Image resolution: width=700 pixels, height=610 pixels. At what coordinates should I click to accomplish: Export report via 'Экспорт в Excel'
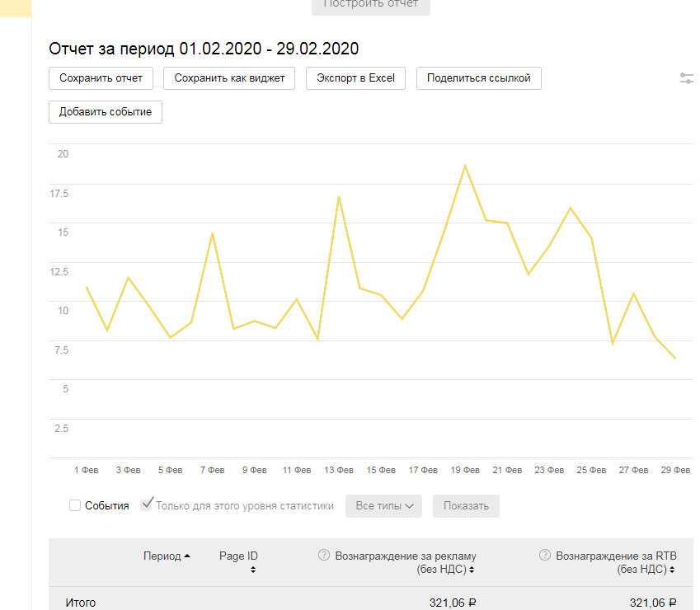(356, 78)
